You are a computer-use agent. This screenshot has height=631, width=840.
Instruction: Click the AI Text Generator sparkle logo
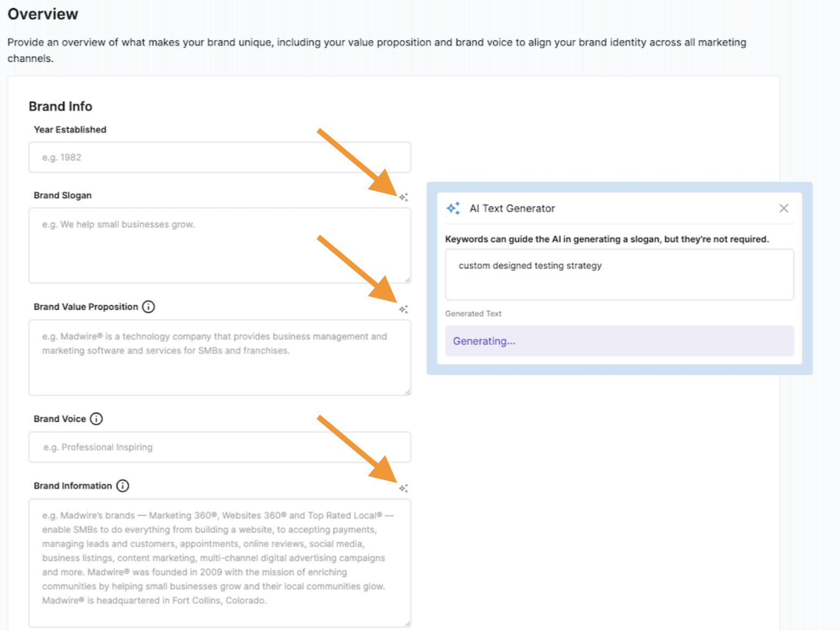[x=453, y=208]
